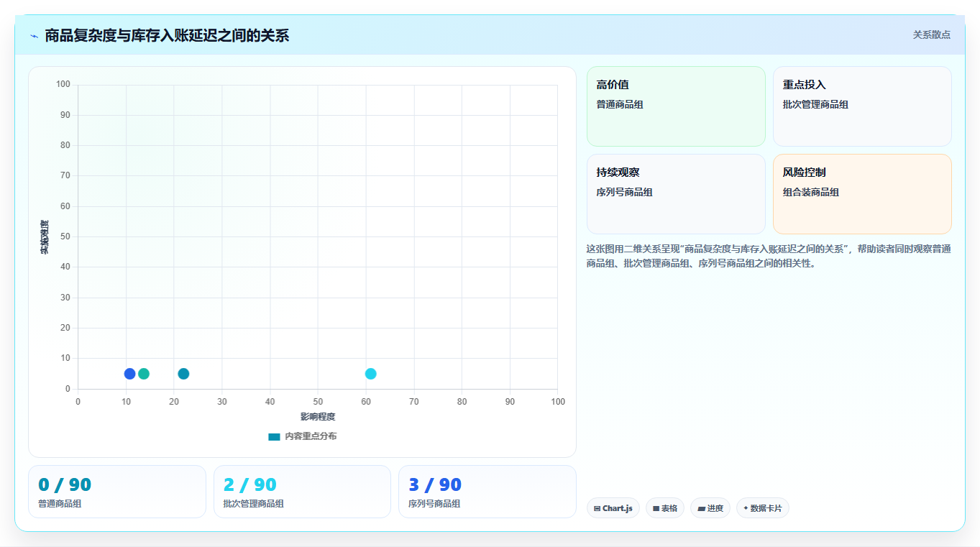The width and height of the screenshot is (980, 547).
Task: Open the 高价值 quadrant card
Action: pyautogui.click(x=676, y=106)
